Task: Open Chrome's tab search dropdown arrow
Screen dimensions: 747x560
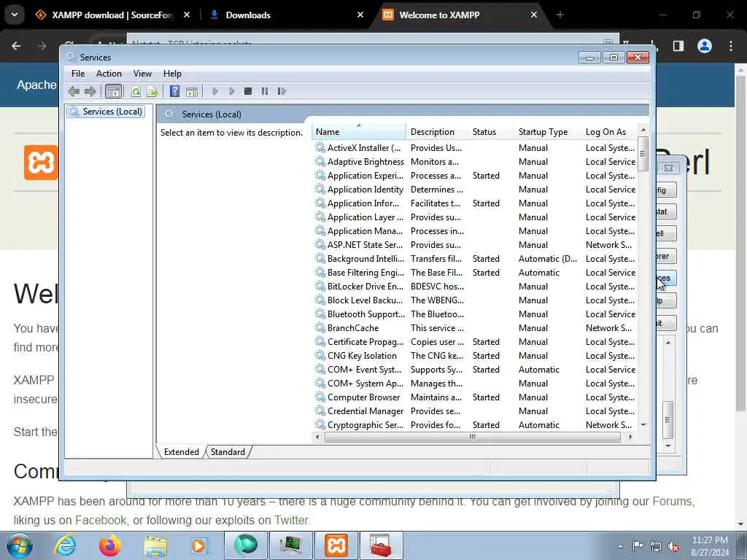Action: 15,15
